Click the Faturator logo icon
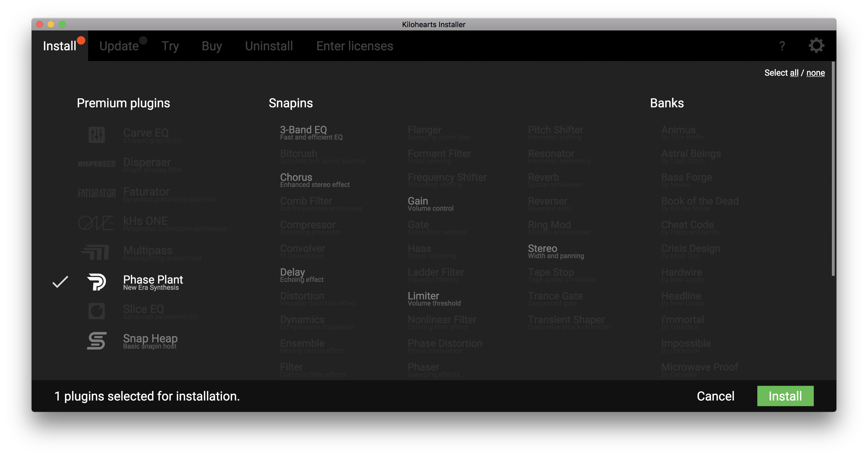Screen dimensions: 868x457 click(97, 193)
